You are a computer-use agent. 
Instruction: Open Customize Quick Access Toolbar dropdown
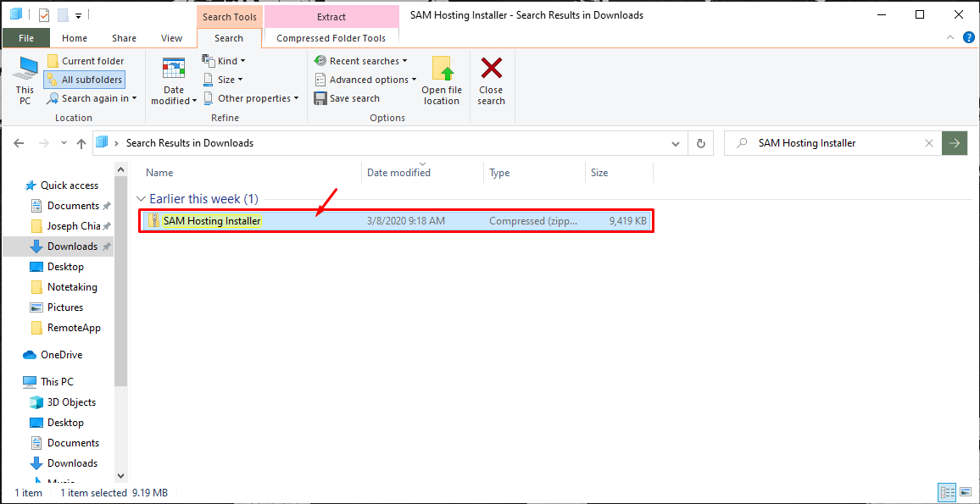78,15
